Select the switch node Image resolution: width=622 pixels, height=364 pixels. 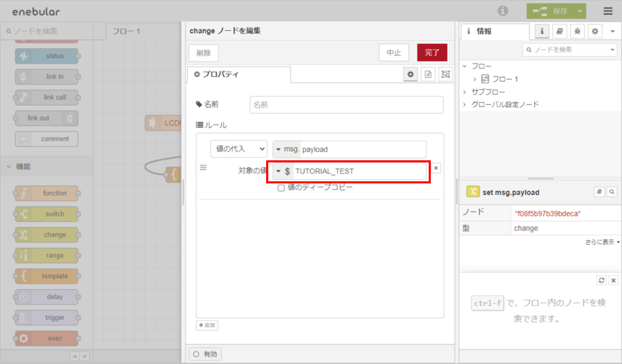point(47,214)
